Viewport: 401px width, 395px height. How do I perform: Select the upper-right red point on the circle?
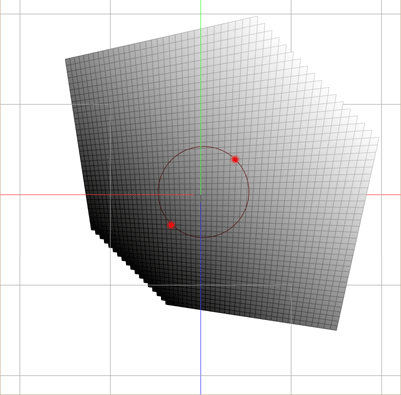coord(235,160)
